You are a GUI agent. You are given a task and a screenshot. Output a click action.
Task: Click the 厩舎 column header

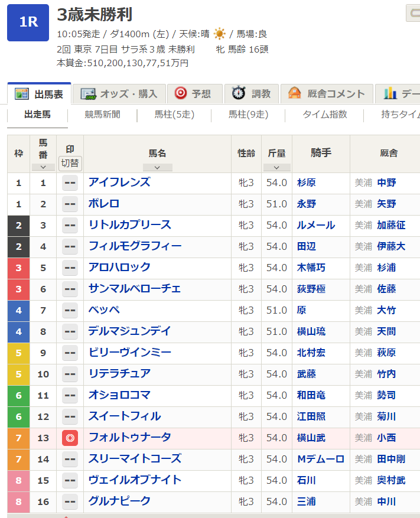389,154
